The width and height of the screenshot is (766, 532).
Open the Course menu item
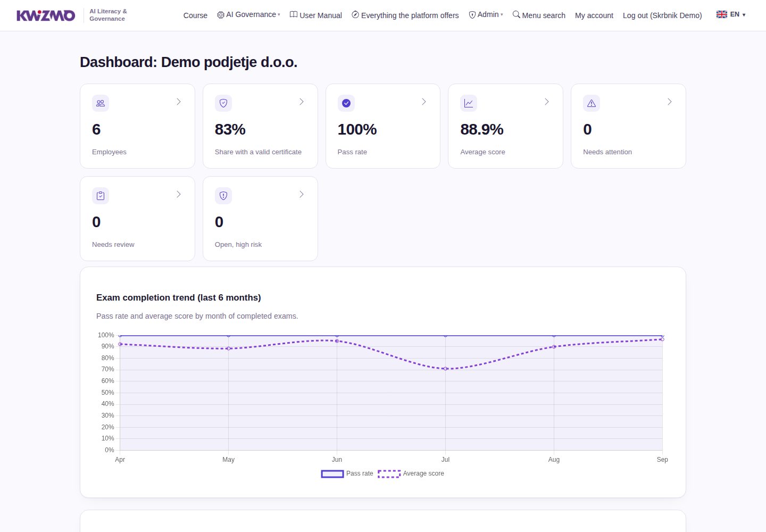195,15
